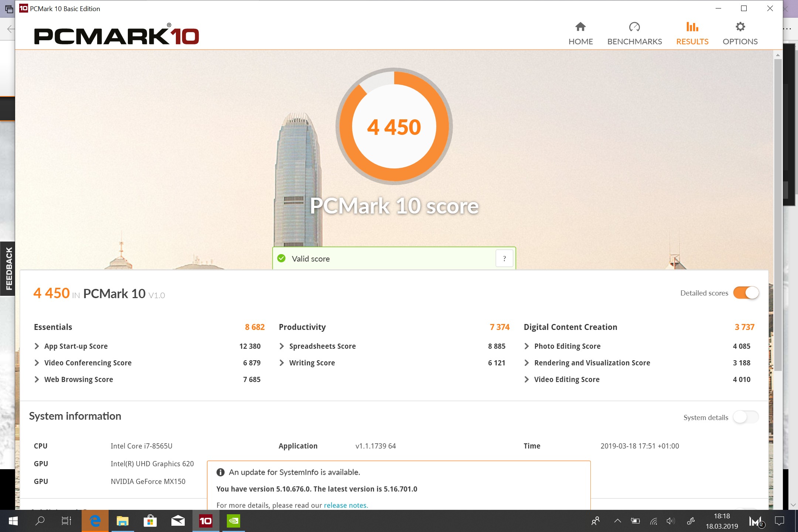Expand Web Browsing Score details

coord(37,379)
